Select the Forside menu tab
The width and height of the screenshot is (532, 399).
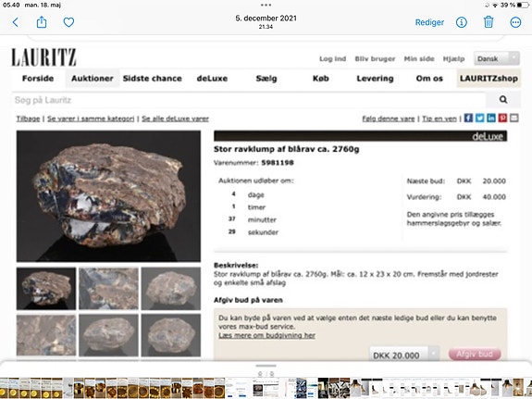point(38,79)
